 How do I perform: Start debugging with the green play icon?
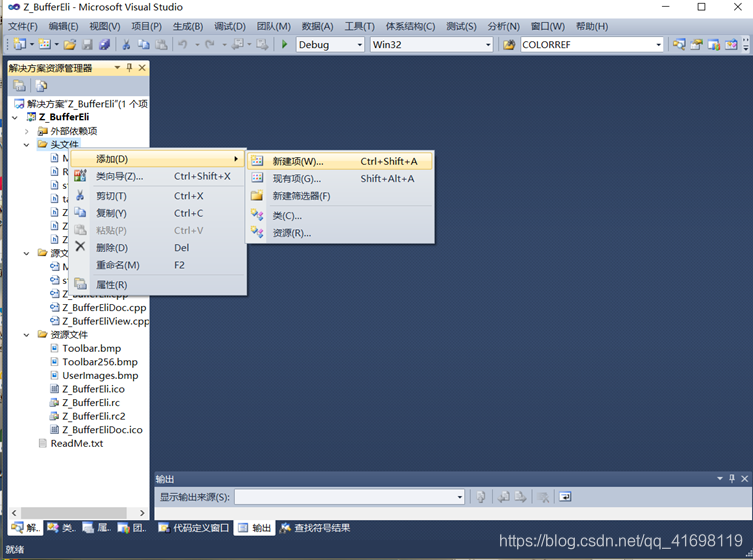pyautogui.click(x=284, y=45)
